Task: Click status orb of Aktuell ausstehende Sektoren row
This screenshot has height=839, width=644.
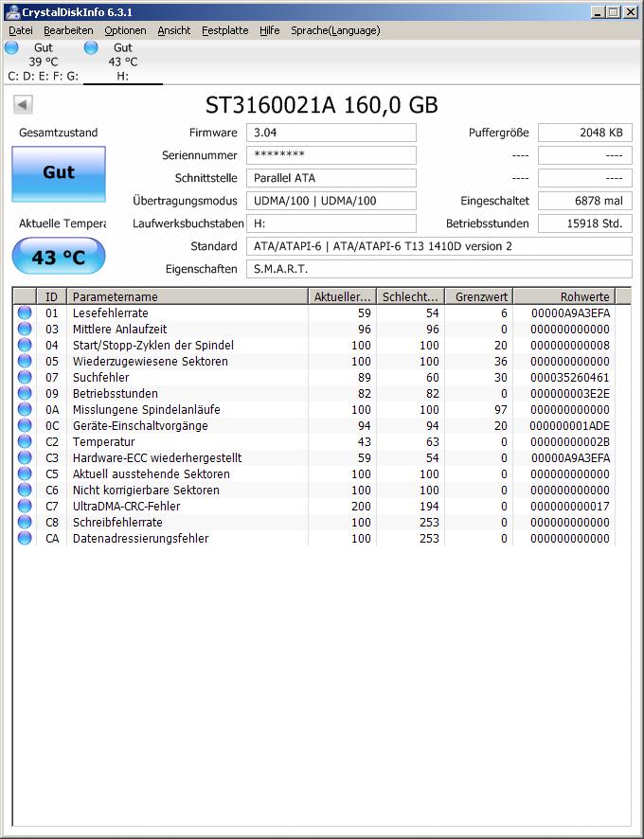Action: pyautogui.click(x=25, y=473)
